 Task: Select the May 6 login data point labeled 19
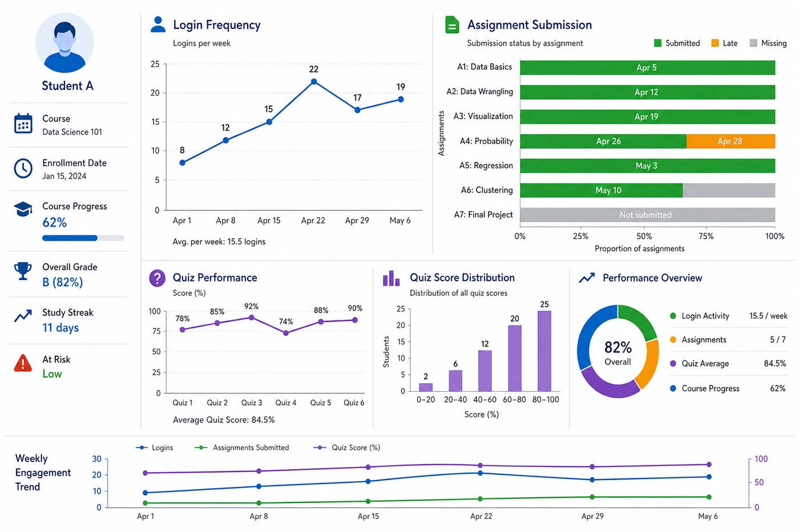(401, 99)
